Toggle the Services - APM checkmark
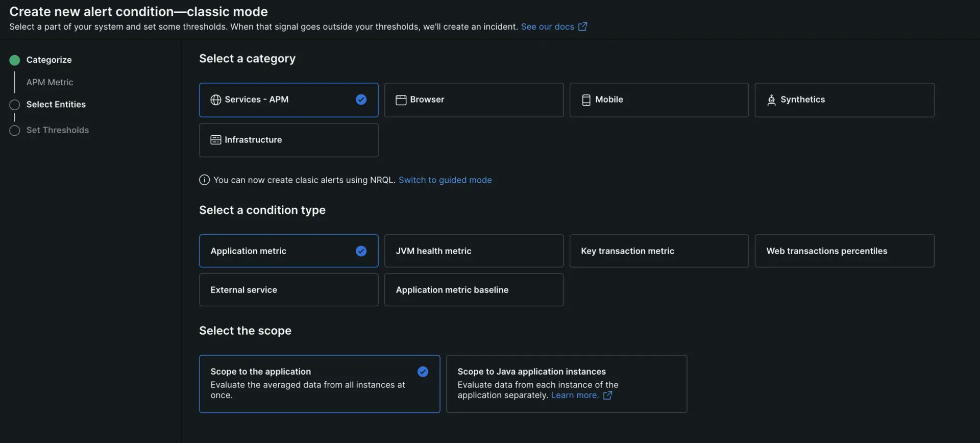Image resolution: width=980 pixels, height=443 pixels. (x=361, y=100)
